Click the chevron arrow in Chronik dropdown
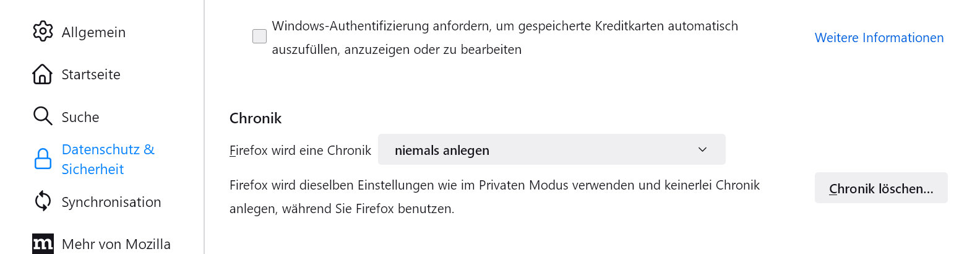The width and height of the screenshot is (980, 254). click(702, 150)
